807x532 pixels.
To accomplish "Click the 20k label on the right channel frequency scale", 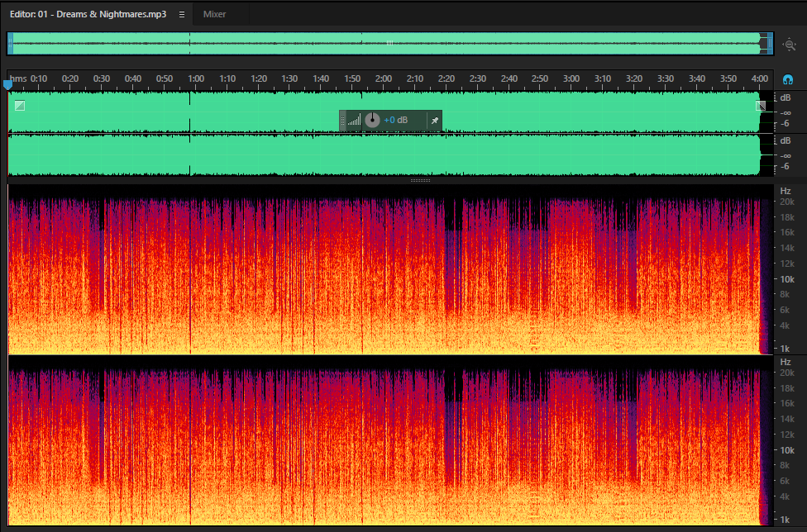I will pyautogui.click(x=787, y=373).
